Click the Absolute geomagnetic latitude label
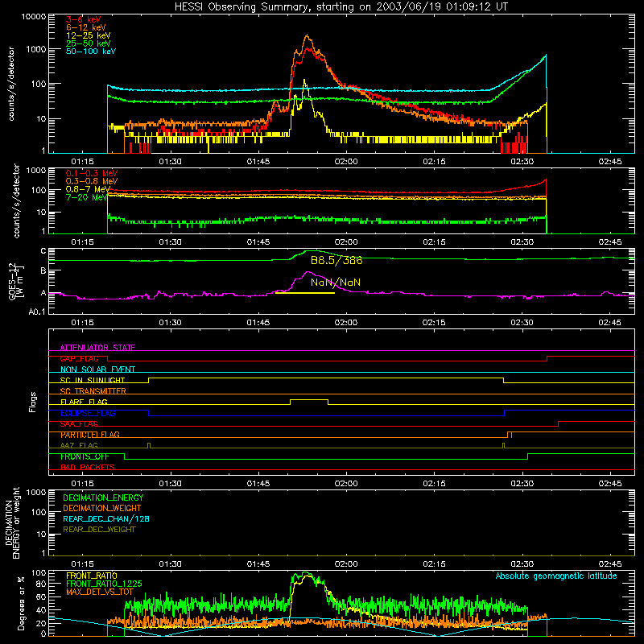Viewport: 644px width, 644px height. pos(556,576)
